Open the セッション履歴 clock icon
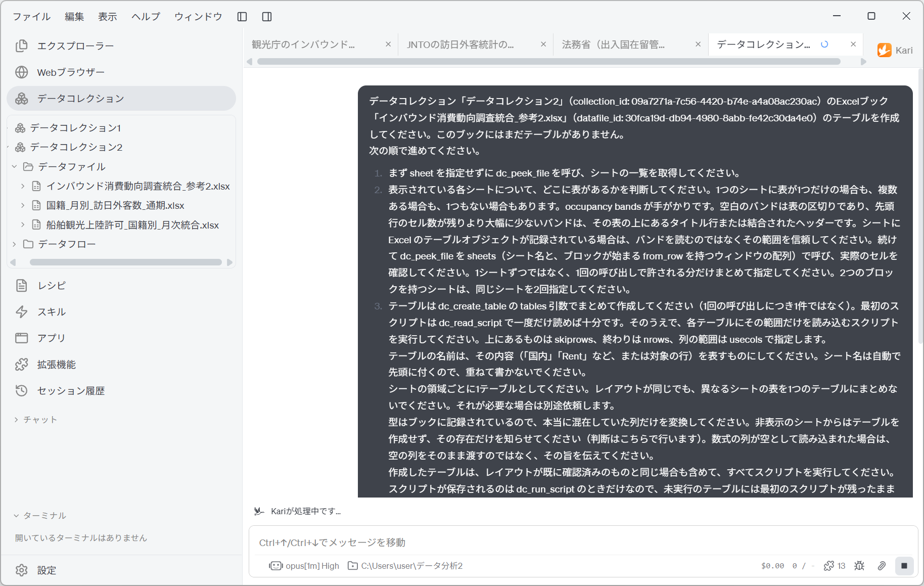 click(x=22, y=391)
